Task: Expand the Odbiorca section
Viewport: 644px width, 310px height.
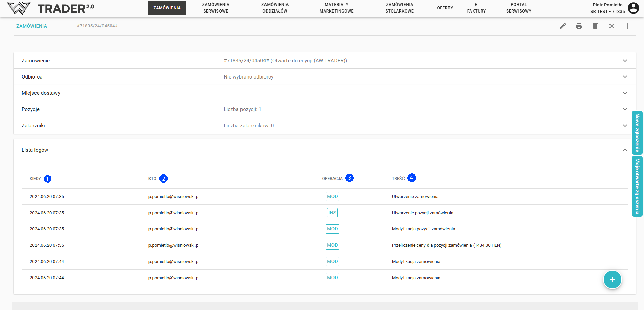Action: coord(625,77)
